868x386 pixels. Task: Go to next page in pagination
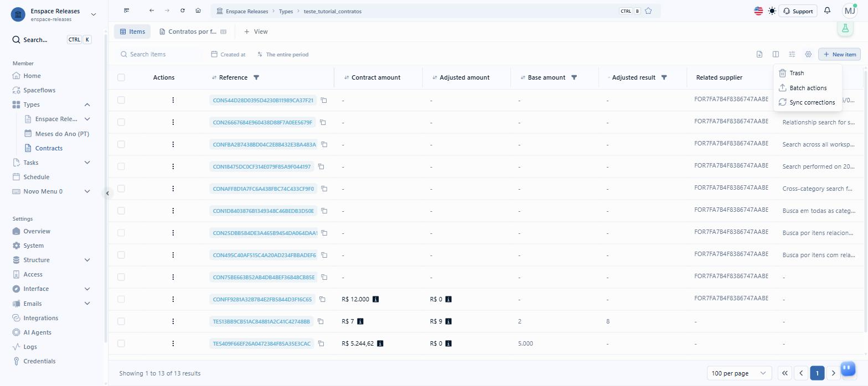click(x=834, y=373)
